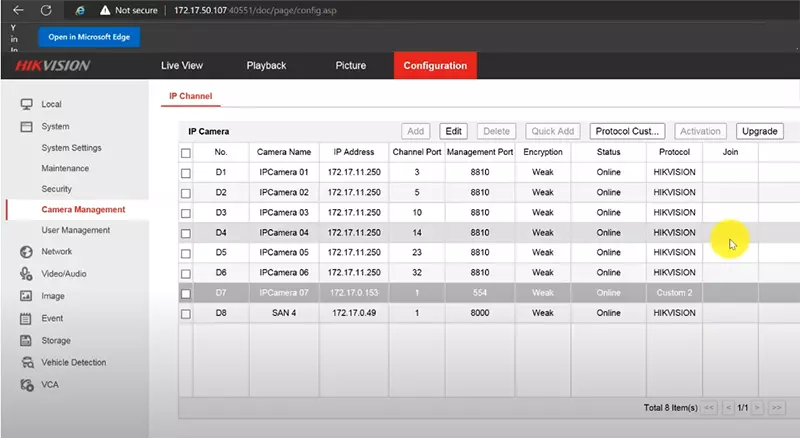Expand the Network section
The height and width of the screenshot is (438, 800).
tap(57, 252)
